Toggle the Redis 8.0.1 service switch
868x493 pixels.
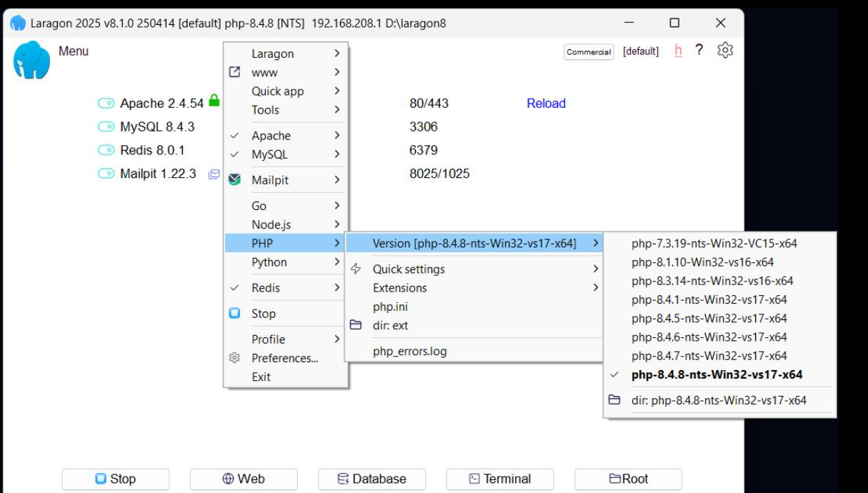[x=106, y=150]
